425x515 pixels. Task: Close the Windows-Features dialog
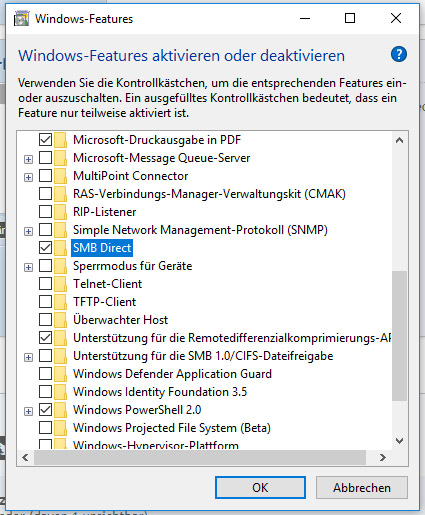(396, 18)
